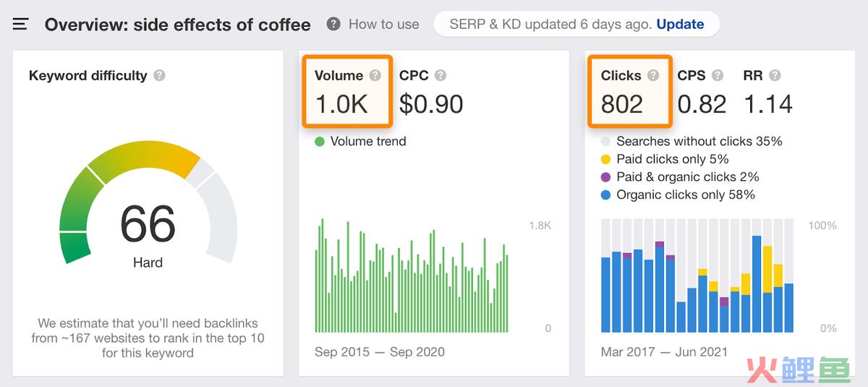Click the Sep 2015 — Sep 2020 date range
The width and height of the screenshot is (868, 387).
[380, 352]
